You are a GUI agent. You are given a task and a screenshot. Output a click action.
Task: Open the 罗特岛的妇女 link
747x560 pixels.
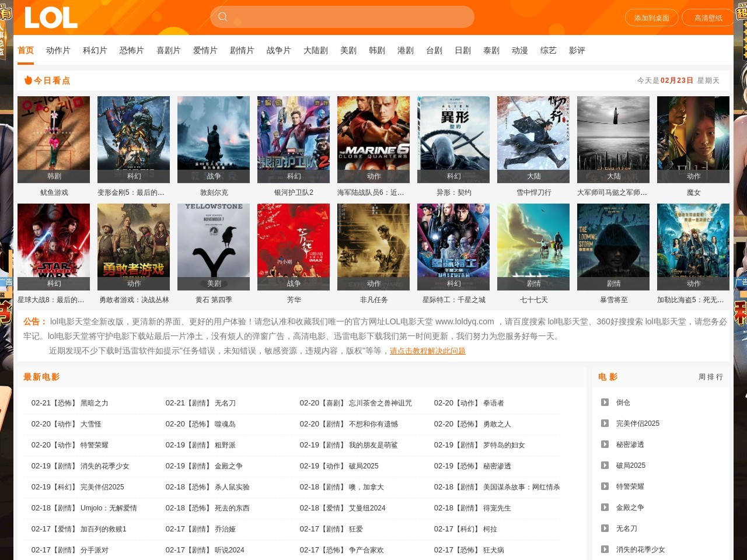coord(504,445)
